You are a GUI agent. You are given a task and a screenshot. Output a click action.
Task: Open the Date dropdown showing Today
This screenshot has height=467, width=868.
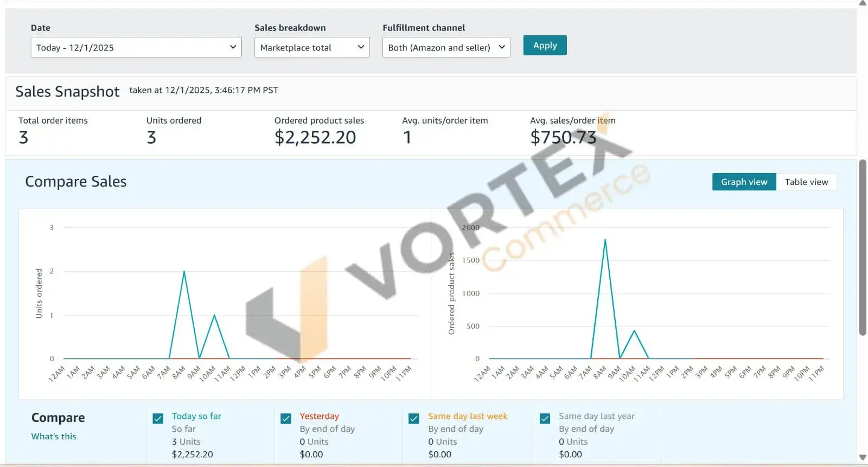coord(136,47)
